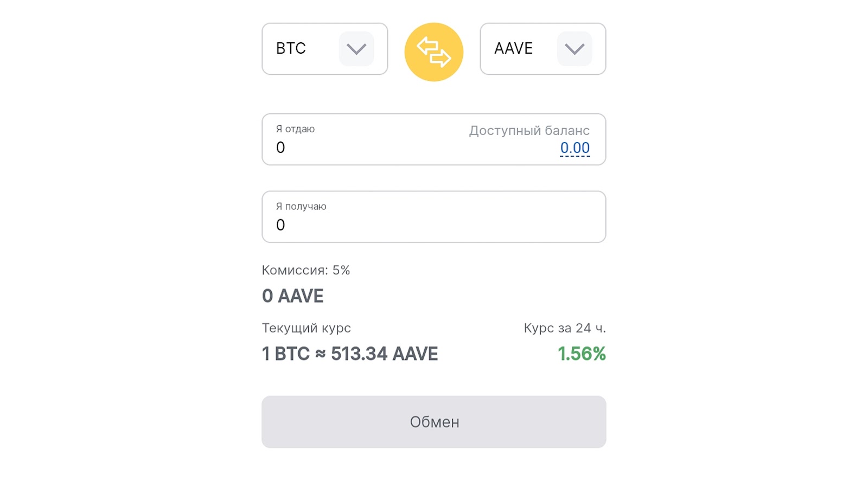The image size is (868, 488).
Task: Click the 'Доступный баланс' label
Action: [529, 131]
